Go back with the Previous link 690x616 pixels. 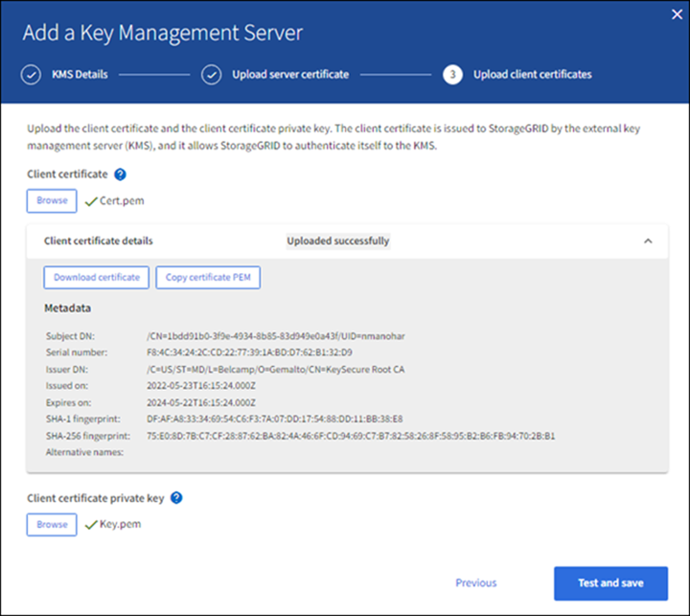tap(475, 582)
